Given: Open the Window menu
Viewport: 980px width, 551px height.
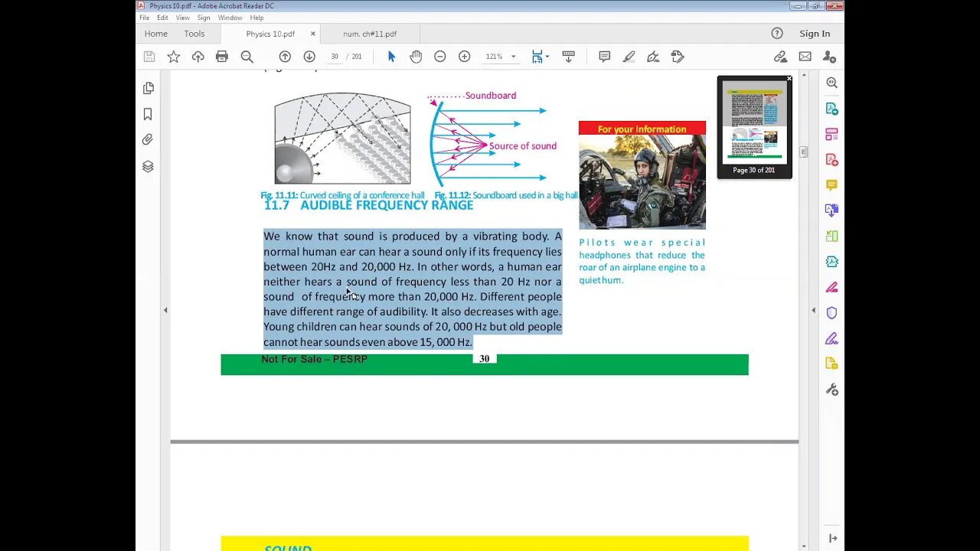Looking at the screenshot, I should coord(230,18).
